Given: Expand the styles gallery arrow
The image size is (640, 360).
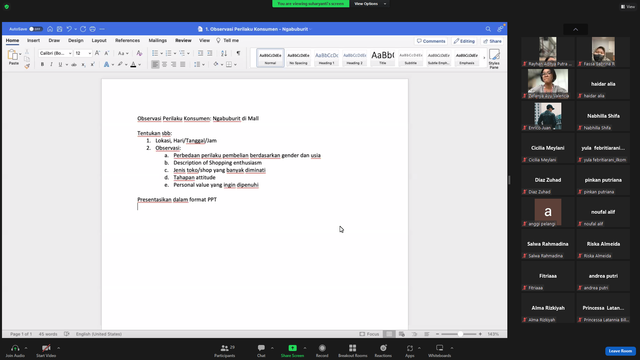Looking at the screenshot, I should coord(484,58).
